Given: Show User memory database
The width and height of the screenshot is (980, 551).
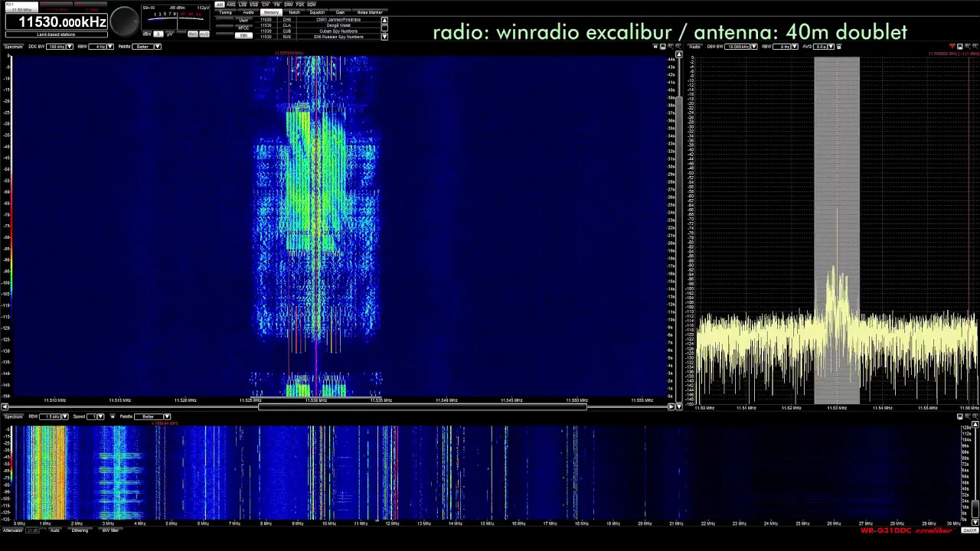Looking at the screenshot, I should (x=243, y=21).
